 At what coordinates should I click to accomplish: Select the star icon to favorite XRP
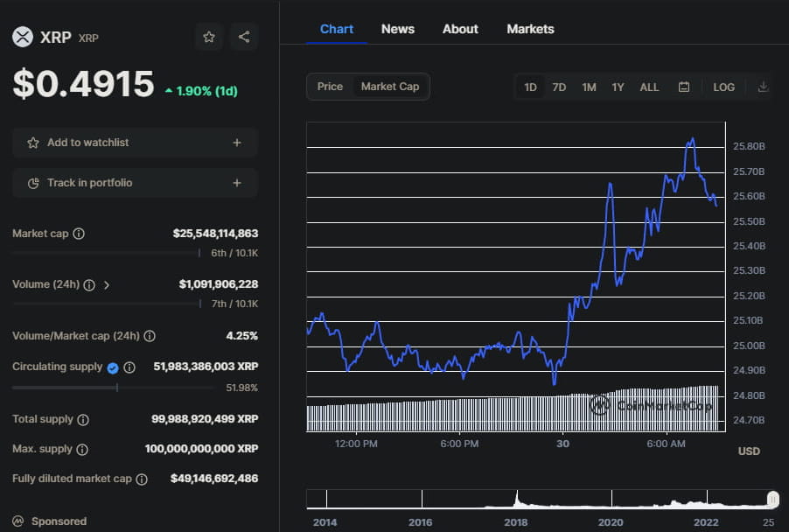click(208, 37)
